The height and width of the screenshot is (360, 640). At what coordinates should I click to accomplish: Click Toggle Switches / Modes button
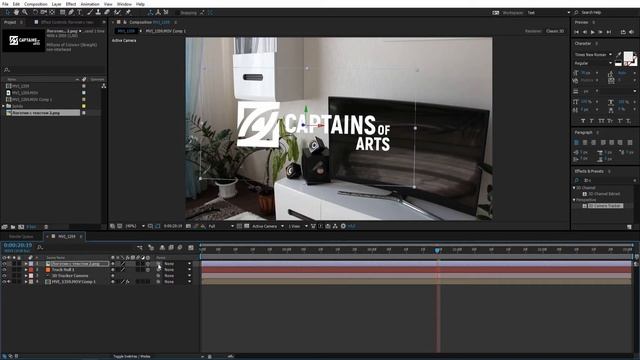click(131, 356)
